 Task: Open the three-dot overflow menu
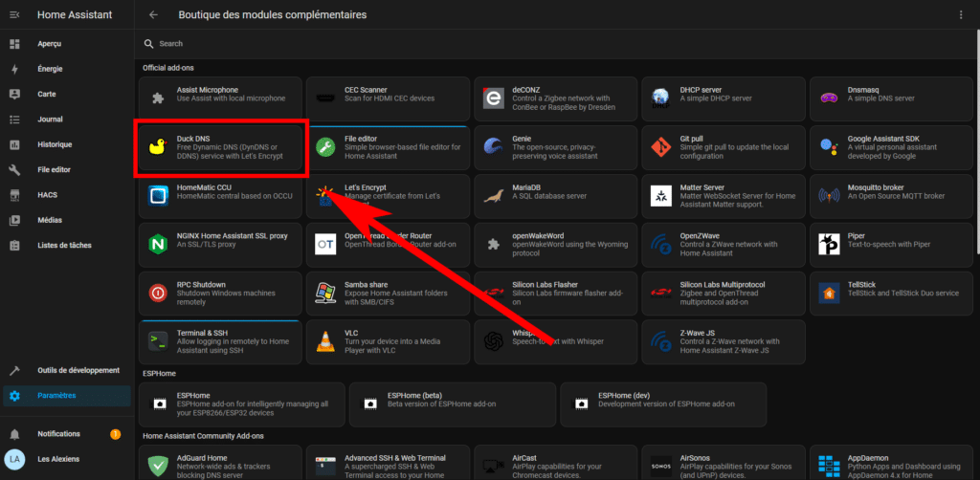[961, 14]
